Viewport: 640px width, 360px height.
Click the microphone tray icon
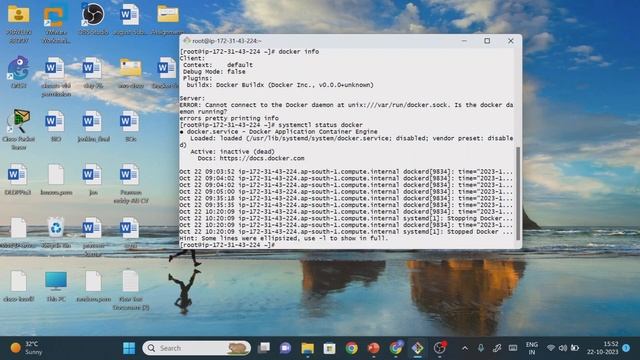[481, 348]
